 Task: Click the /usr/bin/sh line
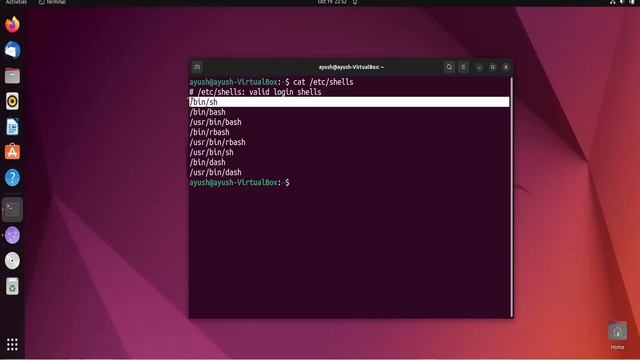coord(211,152)
